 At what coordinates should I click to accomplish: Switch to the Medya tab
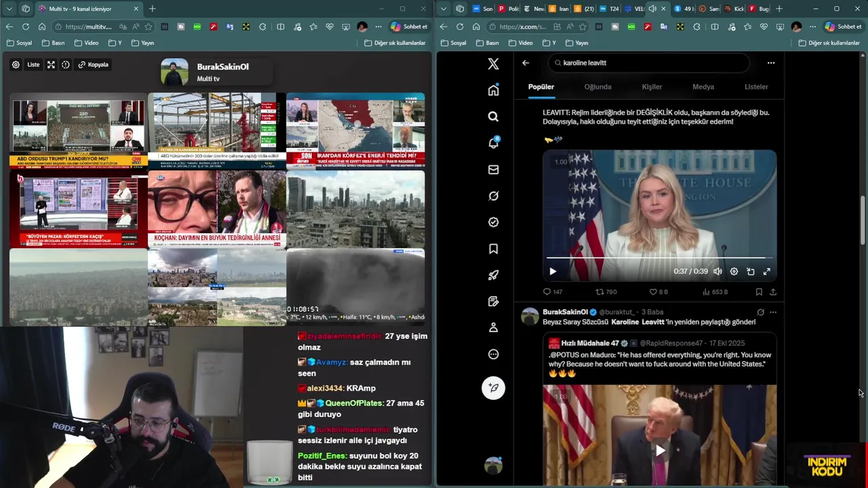[703, 87]
